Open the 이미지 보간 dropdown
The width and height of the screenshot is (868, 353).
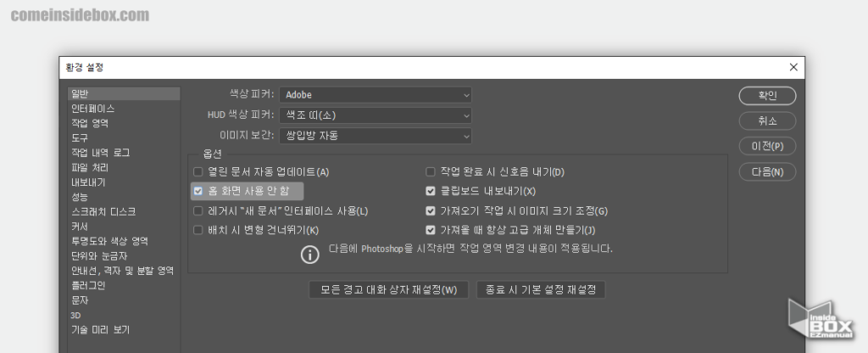point(376,135)
